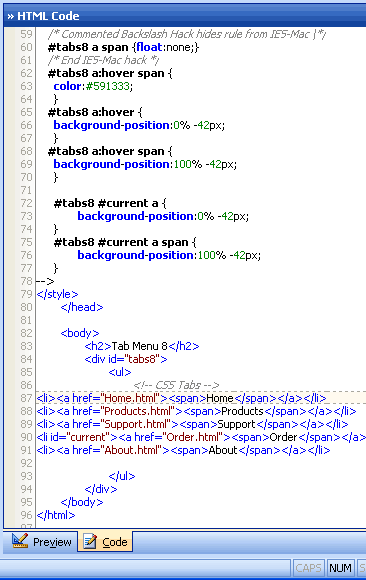Viewport: 366px width, 580px height.
Task: Click the color #591333 value
Action: 107,86
